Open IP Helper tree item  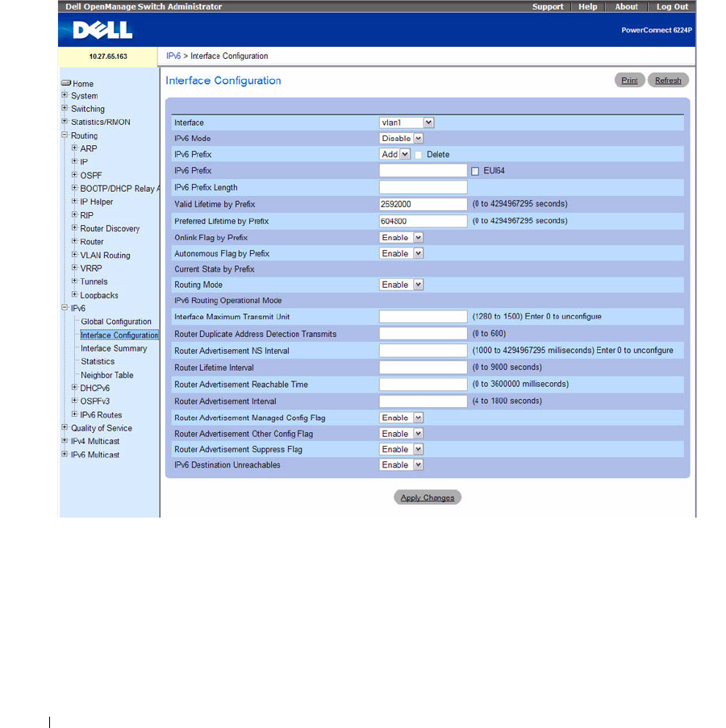pyautogui.click(x=96, y=202)
